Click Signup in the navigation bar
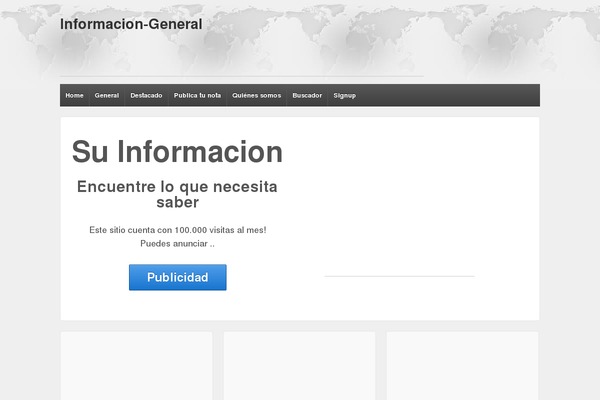This screenshot has height=400, width=600. 344,95
